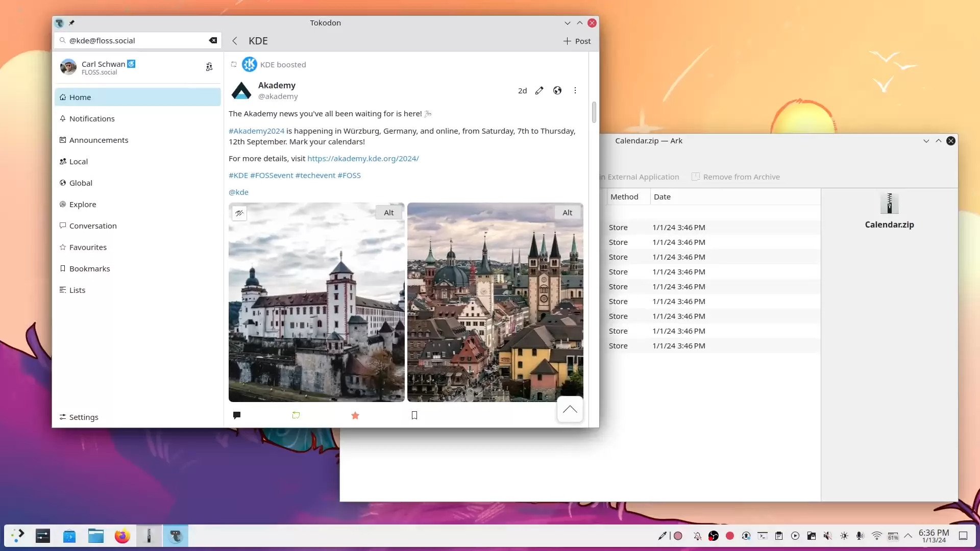The image size is (980, 551).
Task: Create a new Post in Tokodon
Action: tap(577, 41)
